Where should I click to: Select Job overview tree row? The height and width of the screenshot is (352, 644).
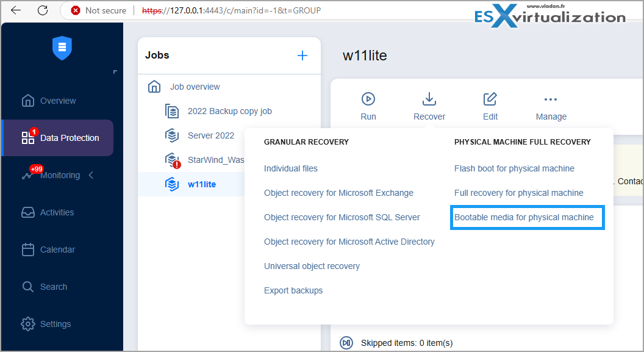pyautogui.click(x=229, y=87)
